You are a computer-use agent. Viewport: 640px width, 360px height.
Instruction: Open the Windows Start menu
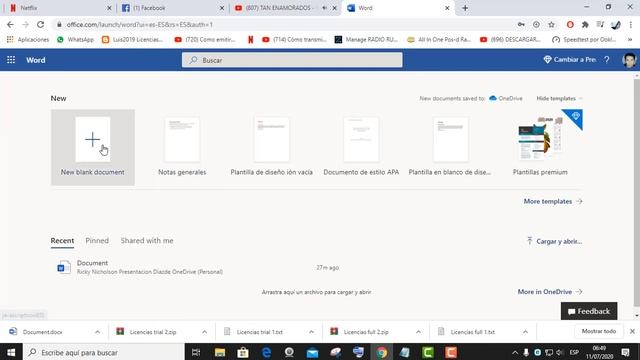(x=11, y=352)
